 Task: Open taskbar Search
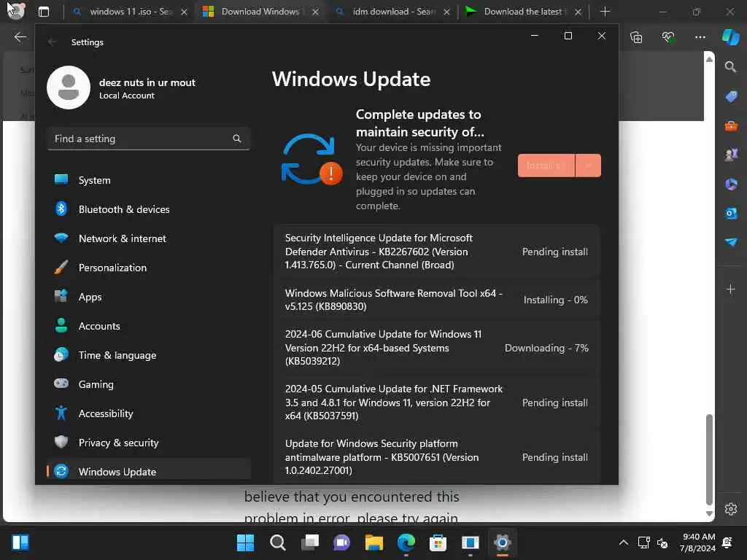278,542
